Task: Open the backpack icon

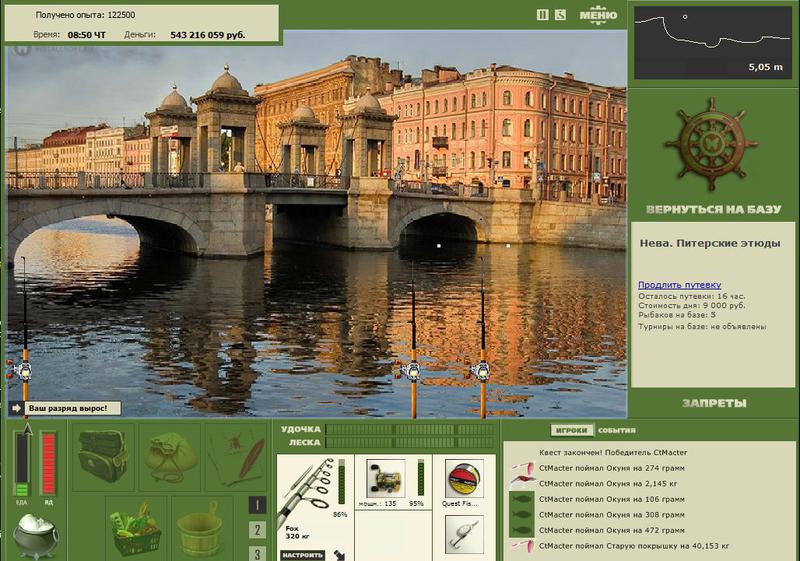Action: (103, 456)
